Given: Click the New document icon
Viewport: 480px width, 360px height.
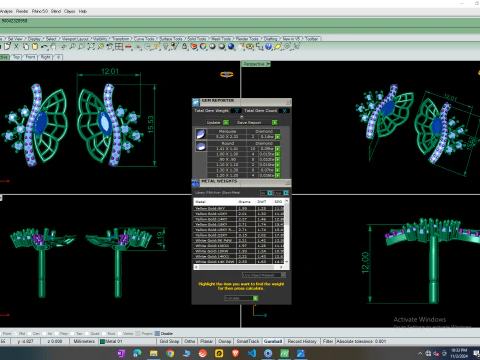Looking at the screenshot, I should [7, 47].
